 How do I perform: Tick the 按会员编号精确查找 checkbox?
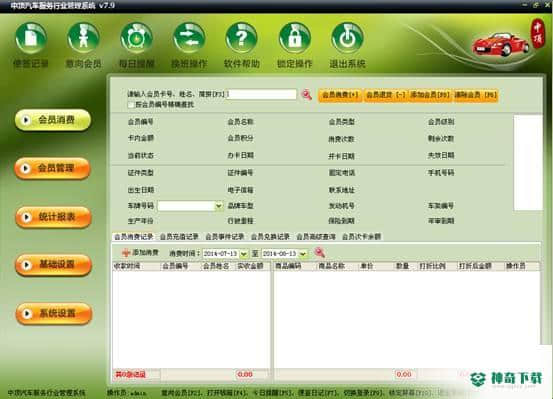click(x=131, y=105)
